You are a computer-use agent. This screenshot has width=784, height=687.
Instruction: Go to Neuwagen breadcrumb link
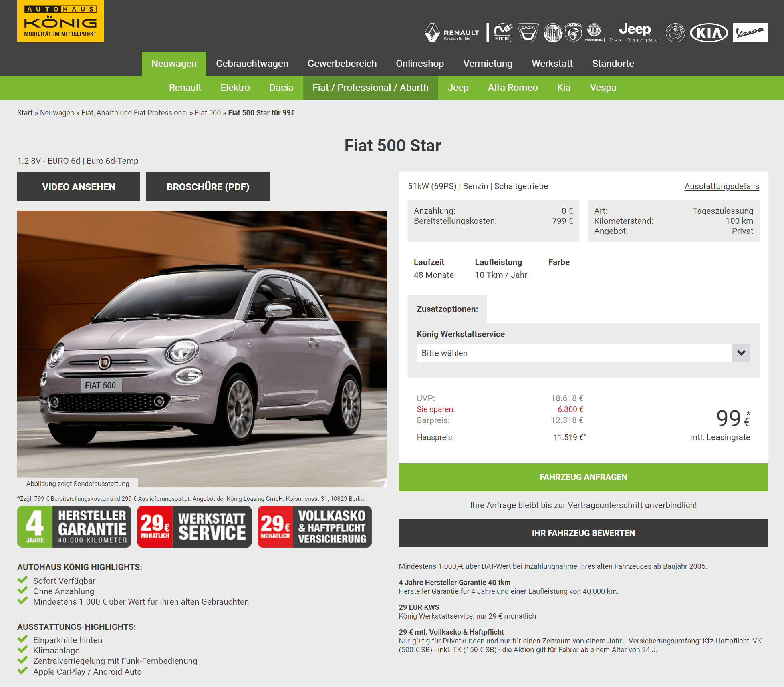click(57, 113)
